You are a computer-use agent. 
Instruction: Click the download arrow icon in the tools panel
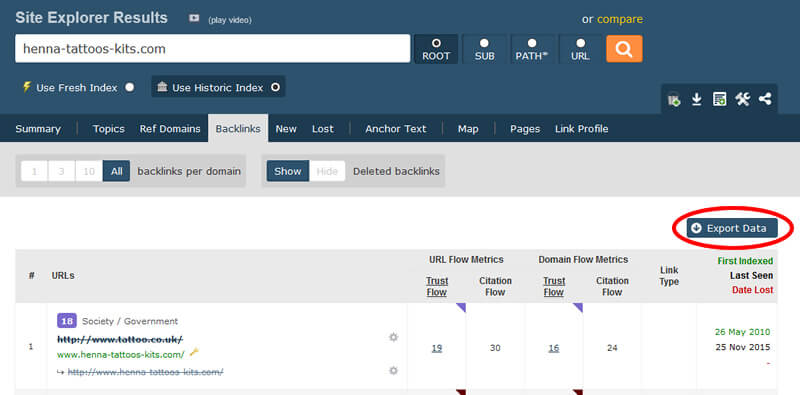click(x=696, y=100)
